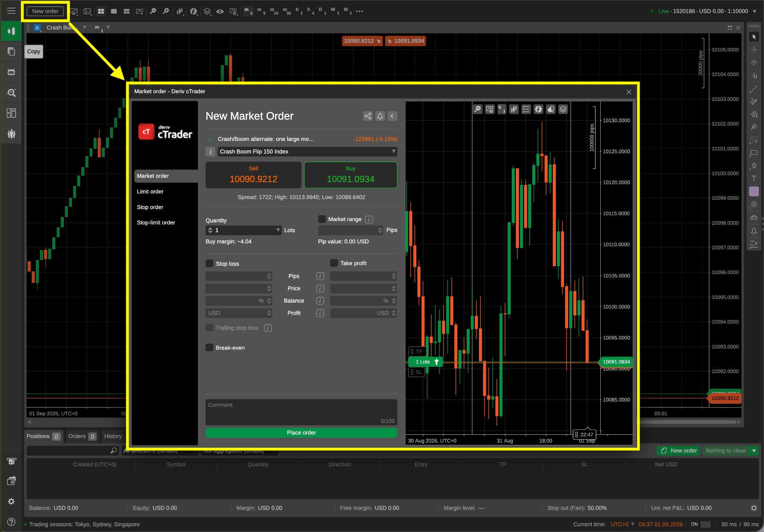Open color options icon in dialog chart
The width and height of the screenshot is (764, 532).
[x=551, y=109]
